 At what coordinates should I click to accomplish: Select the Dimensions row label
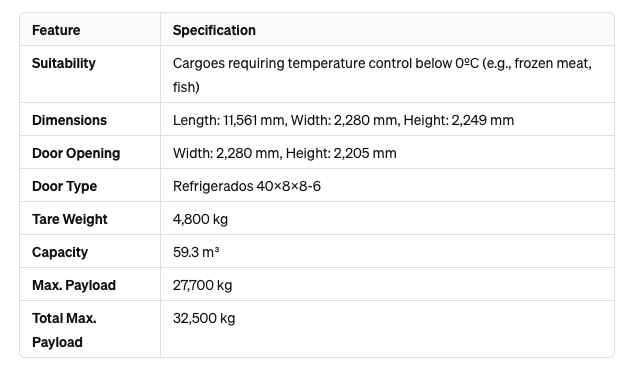coord(69,120)
